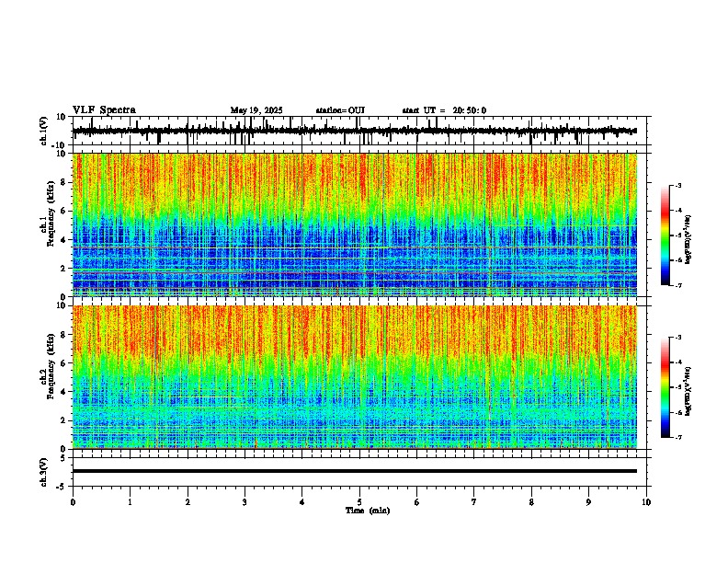The image size is (728, 563).
Task: Click time axis tick label 9
Action: 588,502
